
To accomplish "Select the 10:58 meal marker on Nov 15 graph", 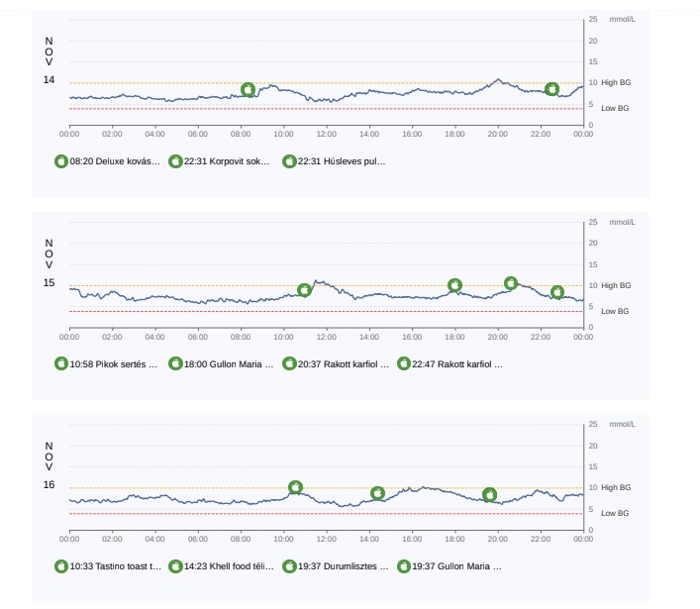I will tap(304, 290).
